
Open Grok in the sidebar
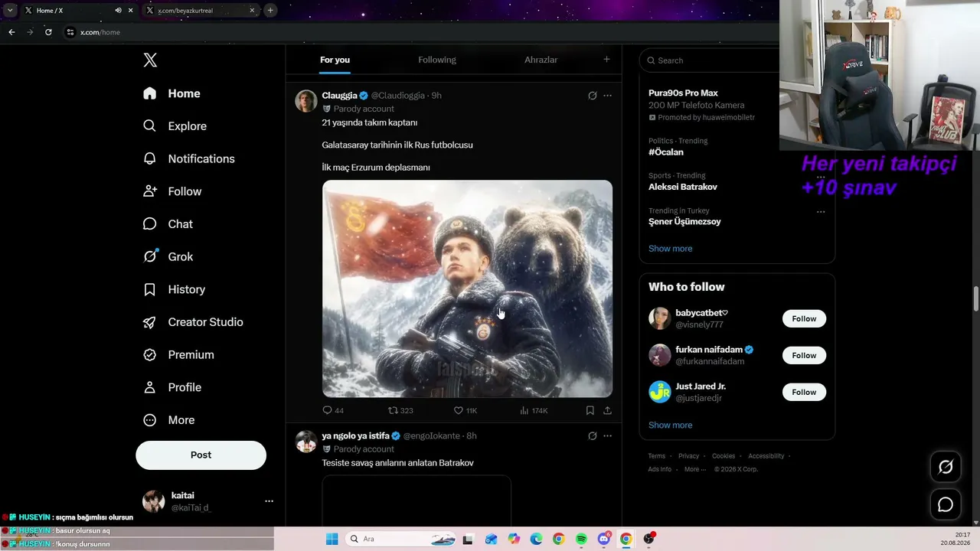click(x=168, y=257)
